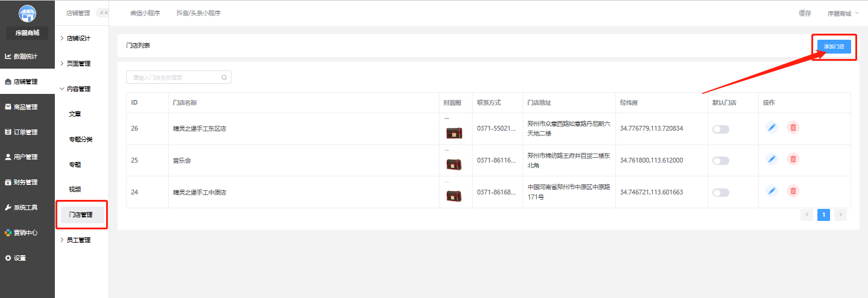Delete the 音乐会 store row
Viewport: 868px width, 298px height.
793,159
